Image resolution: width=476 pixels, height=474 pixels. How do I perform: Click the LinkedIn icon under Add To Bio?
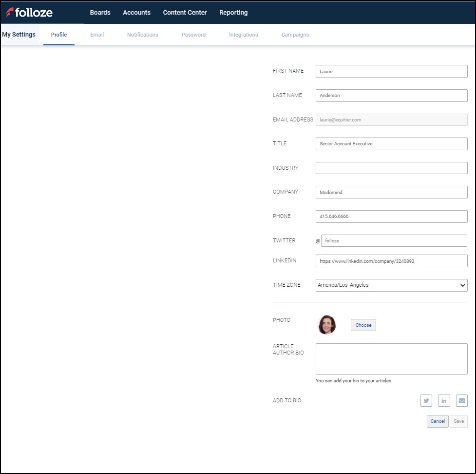(444, 400)
